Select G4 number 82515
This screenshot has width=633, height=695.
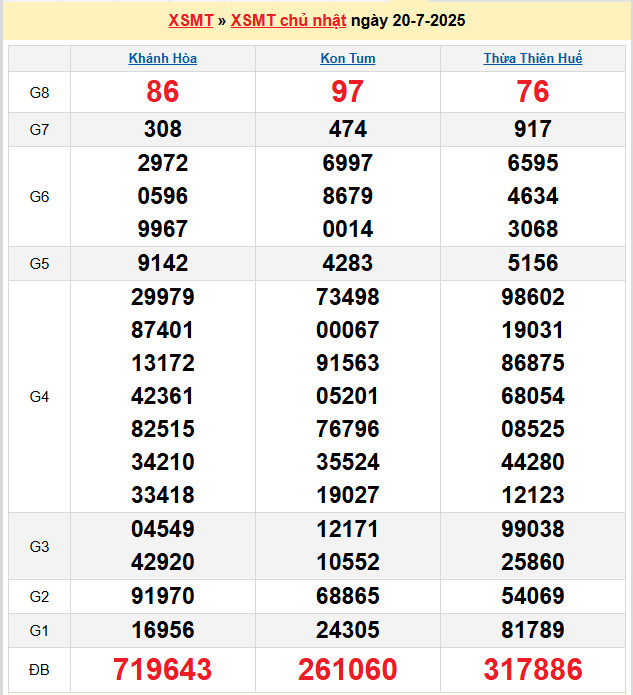point(163,429)
